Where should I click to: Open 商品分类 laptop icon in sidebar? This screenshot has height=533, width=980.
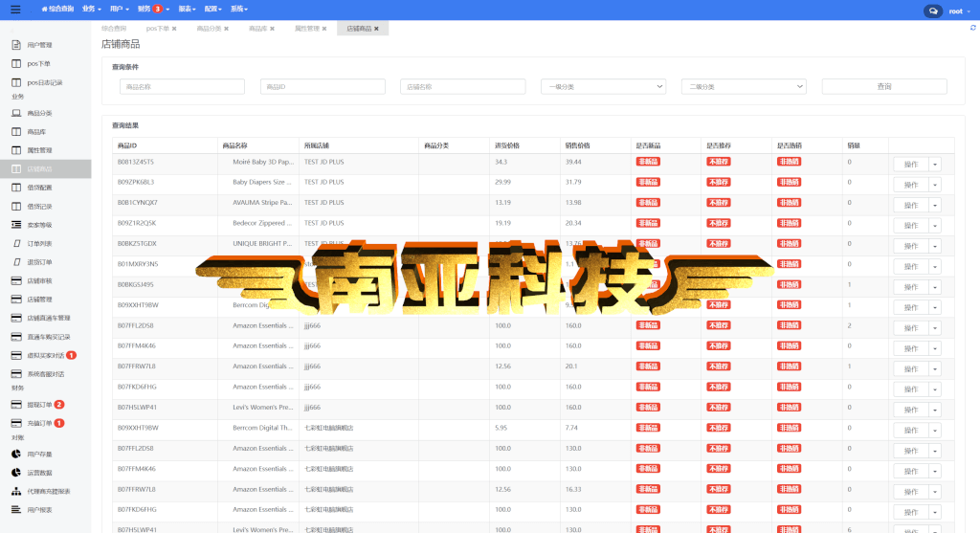[16, 113]
